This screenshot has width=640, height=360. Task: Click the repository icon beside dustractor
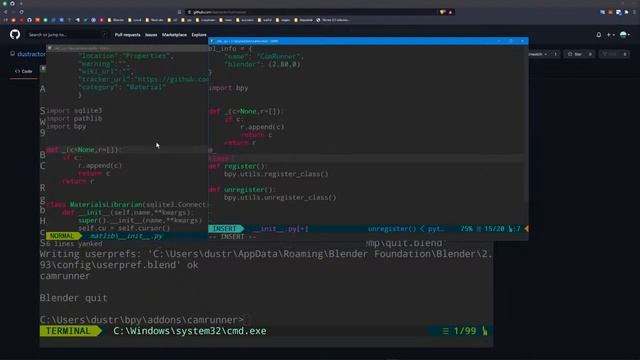[12, 53]
